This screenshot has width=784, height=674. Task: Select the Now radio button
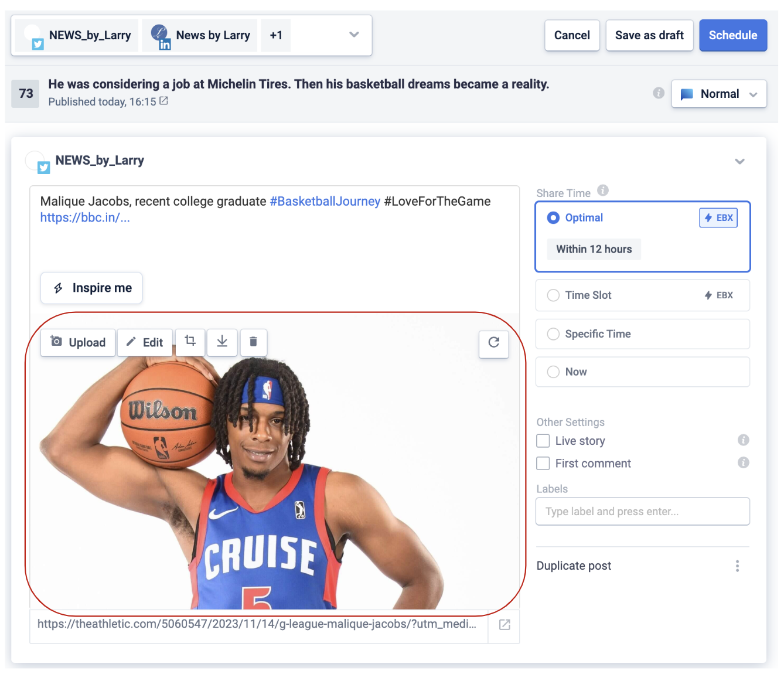click(553, 372)
